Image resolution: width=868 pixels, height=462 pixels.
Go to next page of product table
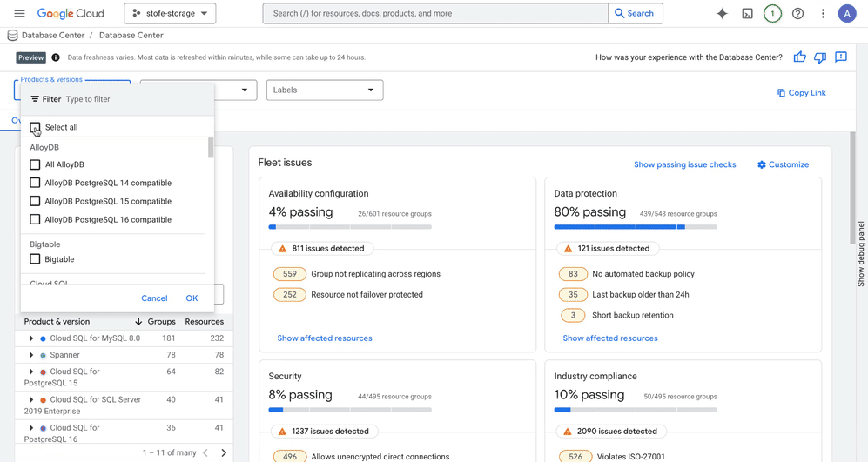pyautogui.click(x=224, y=452)
